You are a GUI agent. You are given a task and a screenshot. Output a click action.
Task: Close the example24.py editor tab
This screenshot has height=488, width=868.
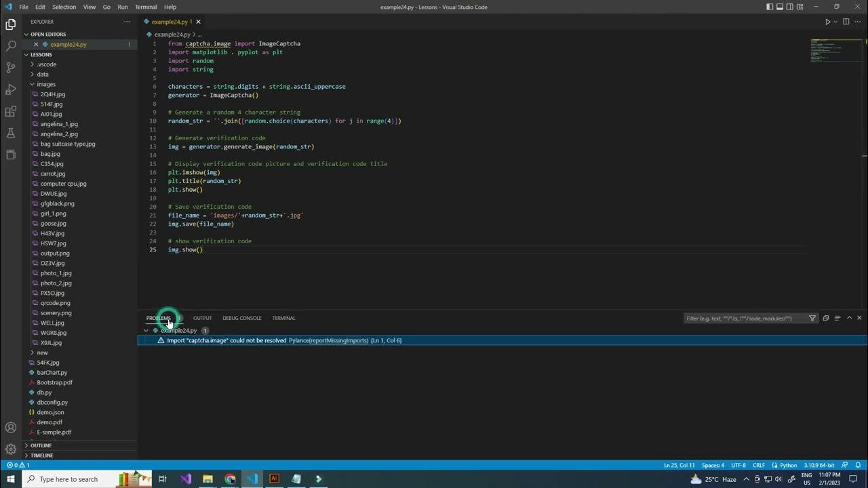coord(198,22)
